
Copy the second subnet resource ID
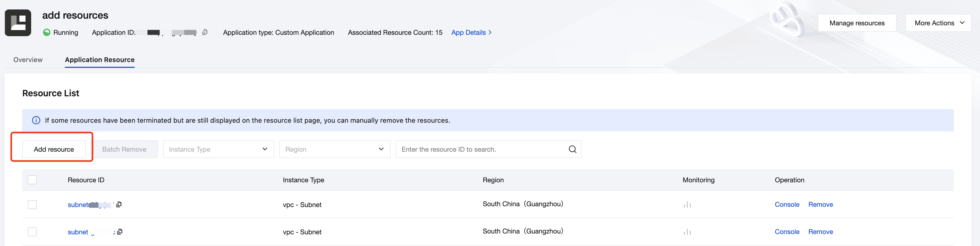tap(120, 232)
